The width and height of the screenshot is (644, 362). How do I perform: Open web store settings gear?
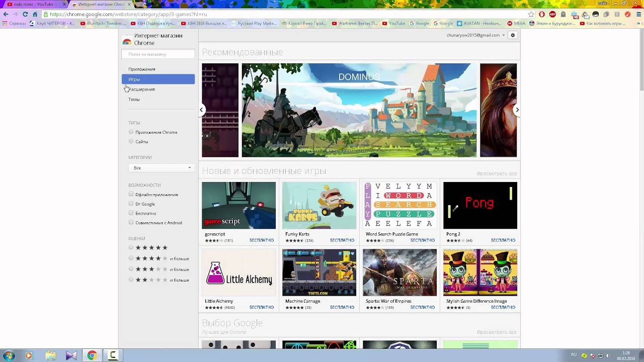(513, 35)
